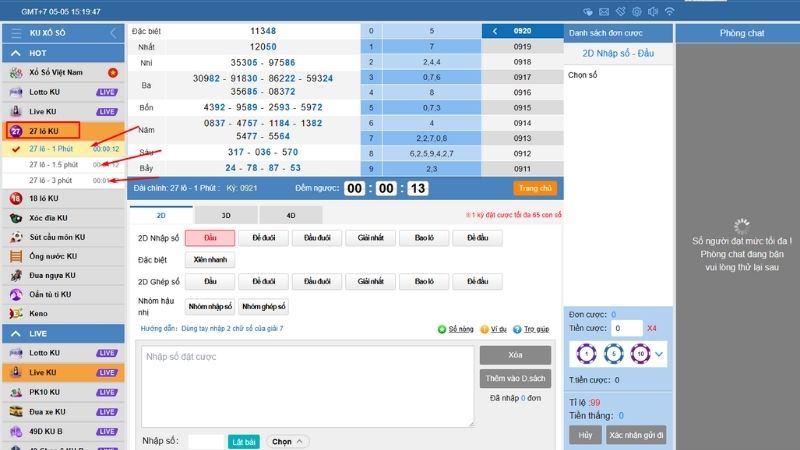Select the chip with value 10
Image resolution: width=800 pixels, height=450 pixels.
tap(638, 353)
